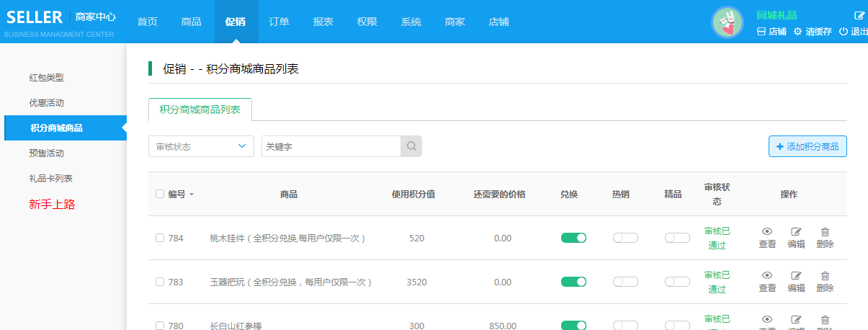Check the checkbox for row 784
This screenshot has height=330, width=868.
(160, 238)
